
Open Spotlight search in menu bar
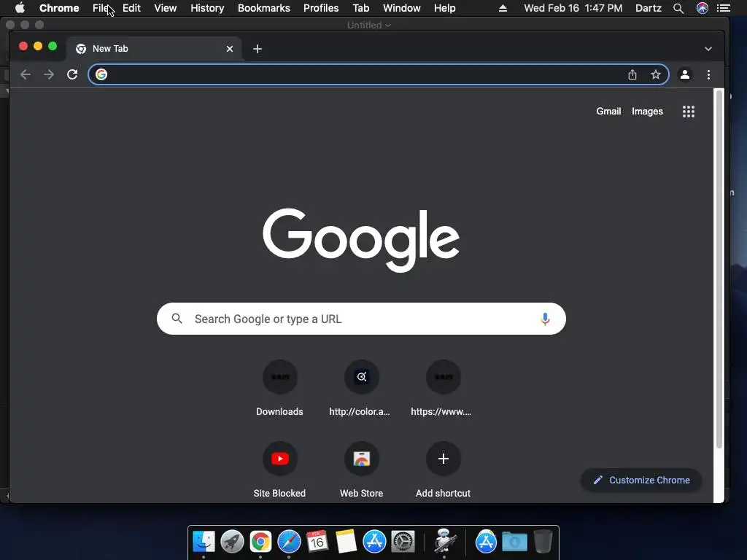pos(678,8)
